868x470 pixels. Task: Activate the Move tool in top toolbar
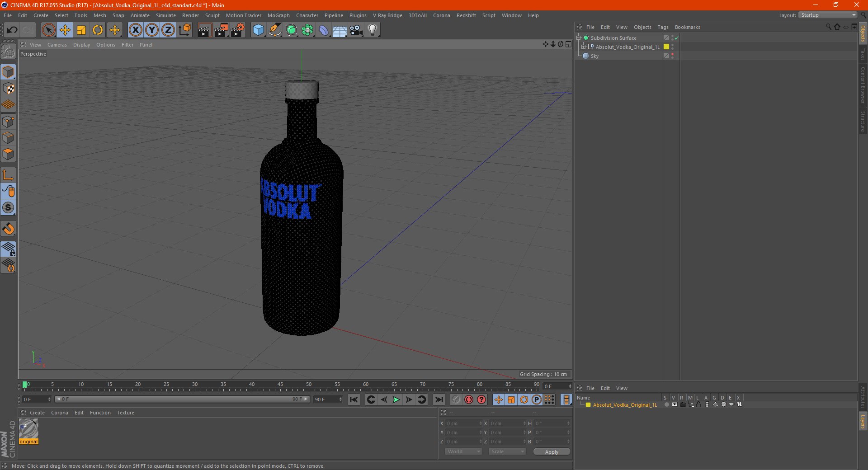[x=65, y=30]
